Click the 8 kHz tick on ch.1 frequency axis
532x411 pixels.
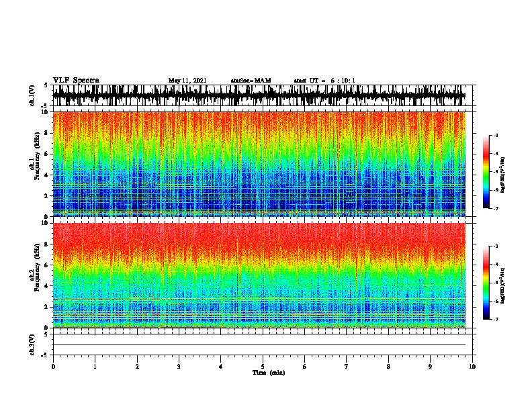(x=47, y=133)
